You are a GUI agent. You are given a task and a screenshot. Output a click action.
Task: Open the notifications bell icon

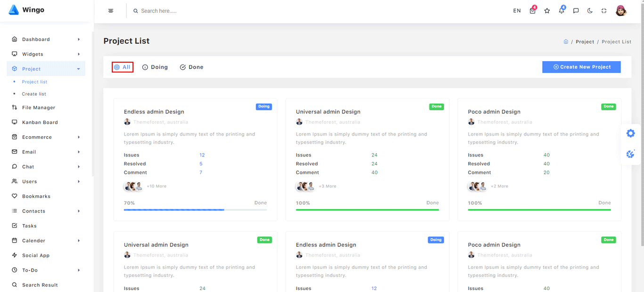[x=561, y=11]
